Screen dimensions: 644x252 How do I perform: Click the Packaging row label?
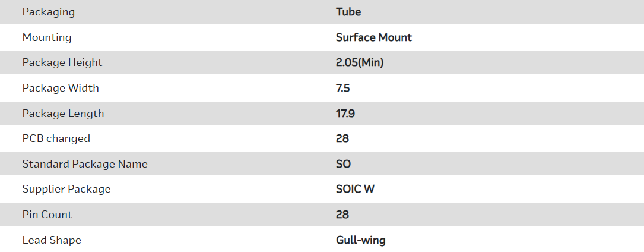[49, 12]
